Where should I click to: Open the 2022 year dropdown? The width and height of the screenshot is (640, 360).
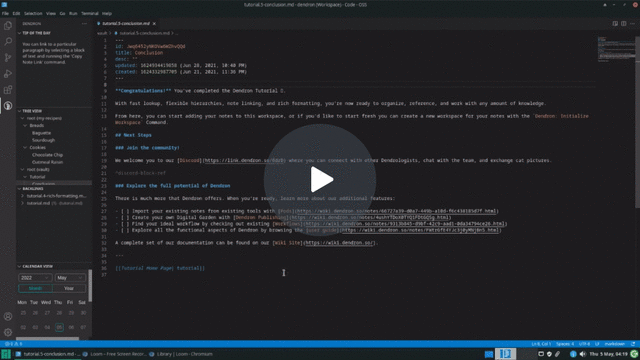pyautogui.click(x=35, y=278)
